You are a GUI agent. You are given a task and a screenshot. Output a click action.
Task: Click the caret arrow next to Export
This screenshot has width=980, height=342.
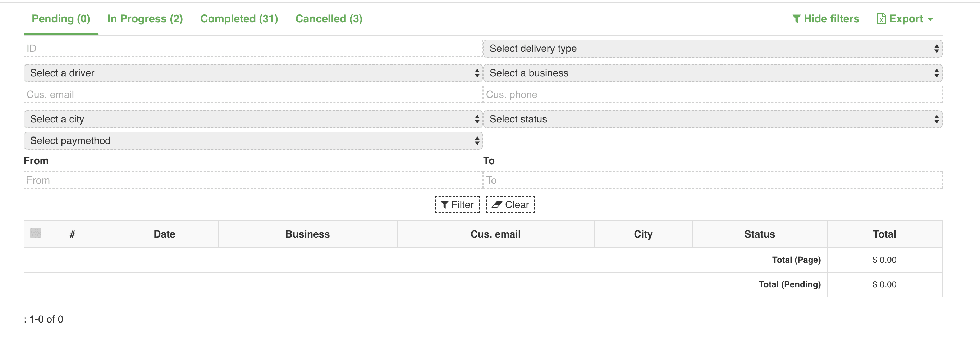[930, 19]
